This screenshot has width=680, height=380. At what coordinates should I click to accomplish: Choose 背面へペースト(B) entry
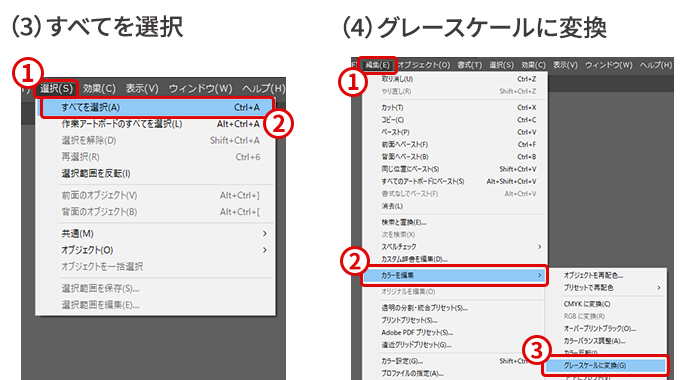(x=455, y=157)
